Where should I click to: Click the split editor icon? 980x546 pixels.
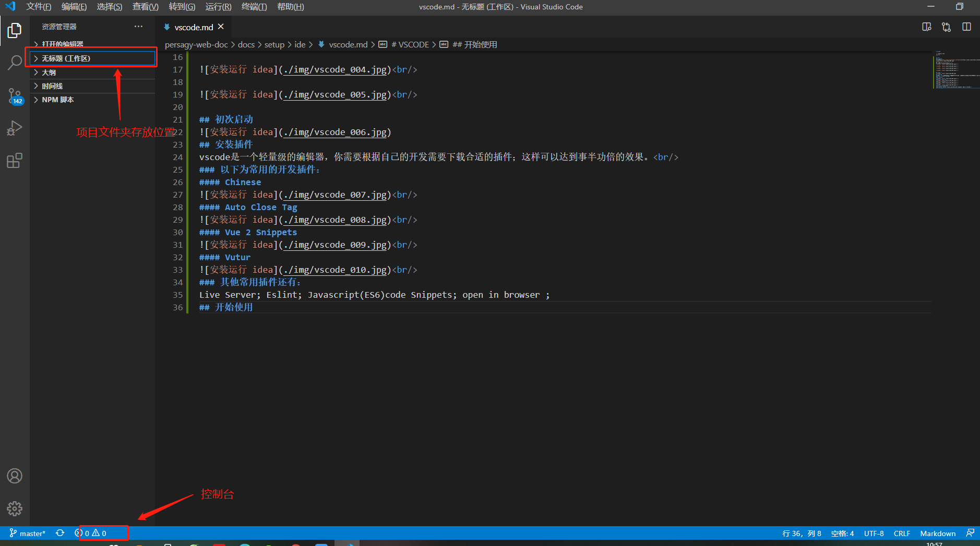[966, 27]
